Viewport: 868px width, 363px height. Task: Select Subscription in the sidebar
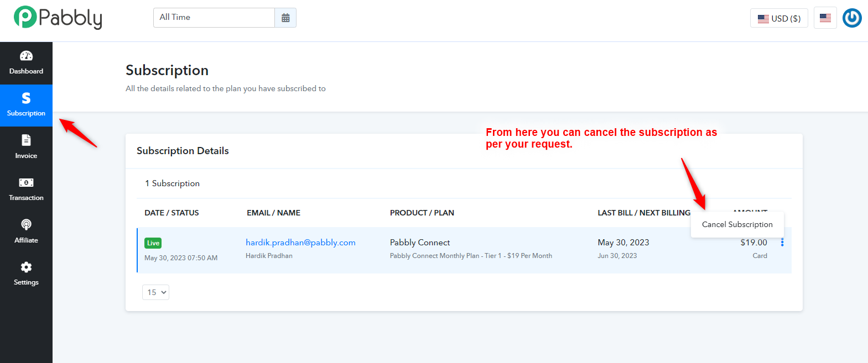pyautogui.click(x=26, y=106)
